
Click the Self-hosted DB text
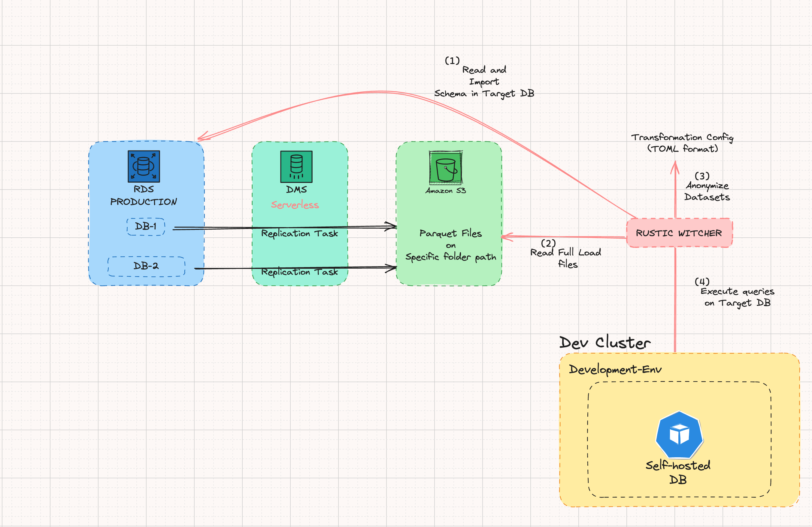(x=678, y=472)
